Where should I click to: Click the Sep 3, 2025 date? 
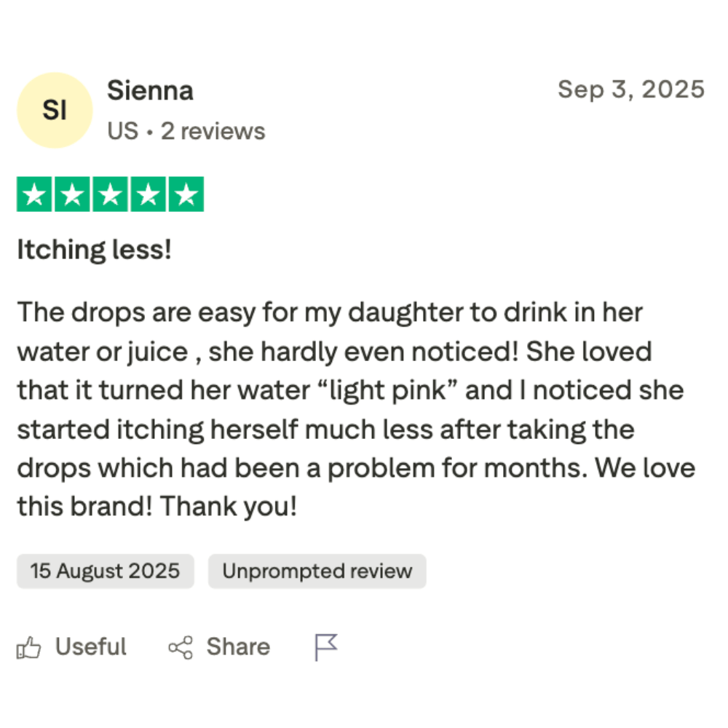pos(630,90)
